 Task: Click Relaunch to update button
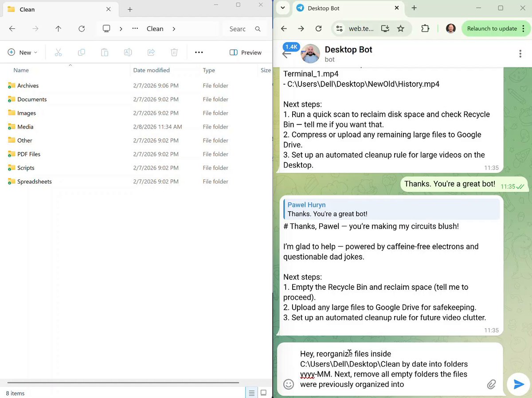coord(492,29)
